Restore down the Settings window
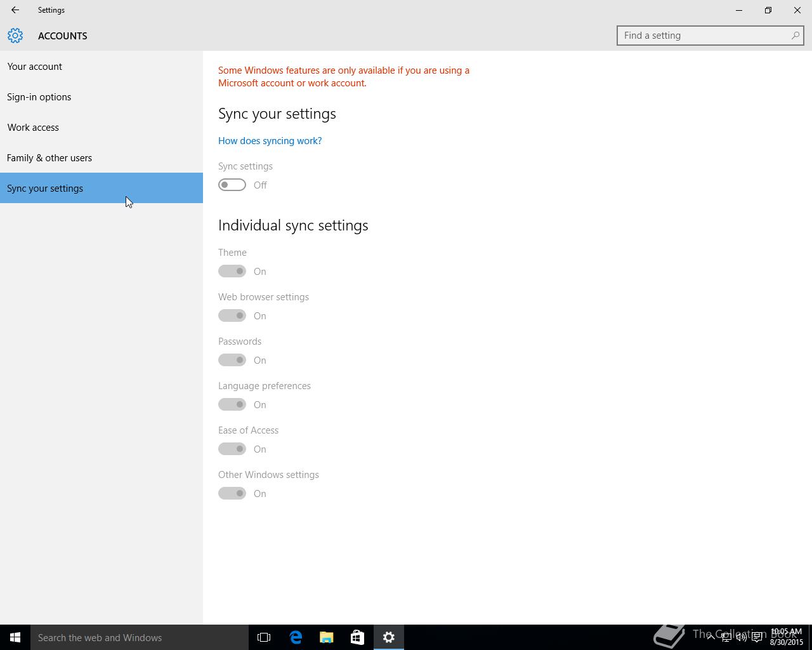 [768, 10]
